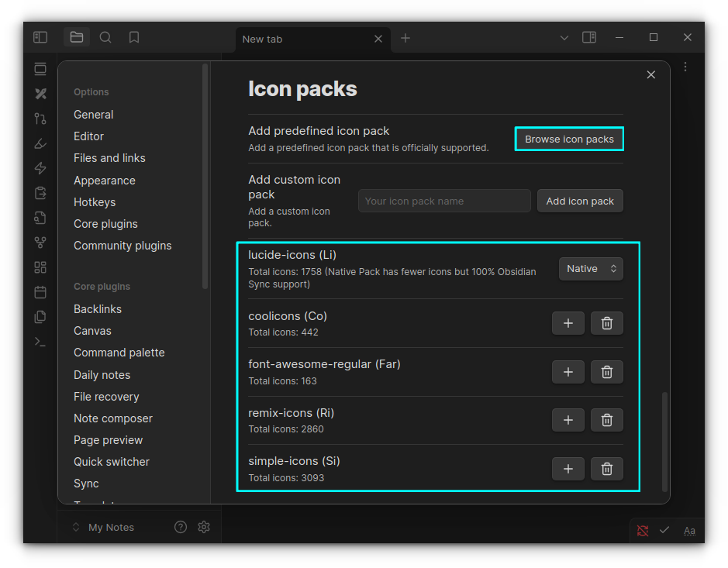Click the Browse icon packs button

569,139
